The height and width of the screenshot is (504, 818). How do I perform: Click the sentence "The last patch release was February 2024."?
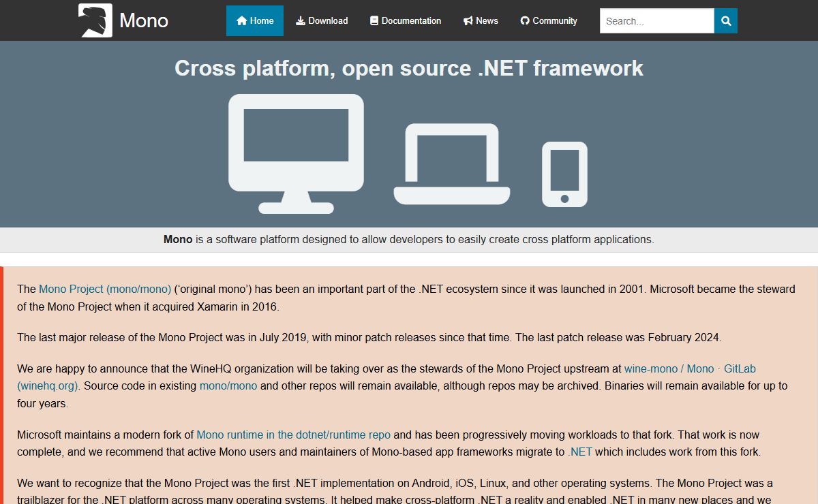coord(618,337)
